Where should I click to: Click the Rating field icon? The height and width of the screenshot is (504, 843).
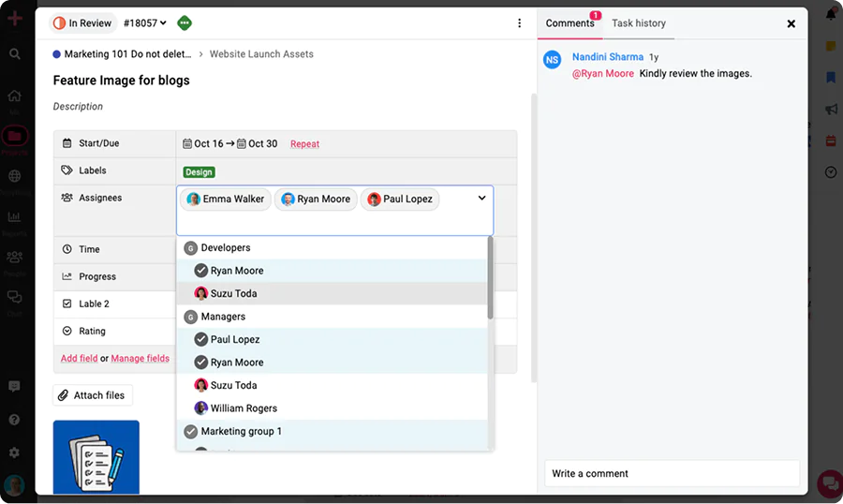67,331
